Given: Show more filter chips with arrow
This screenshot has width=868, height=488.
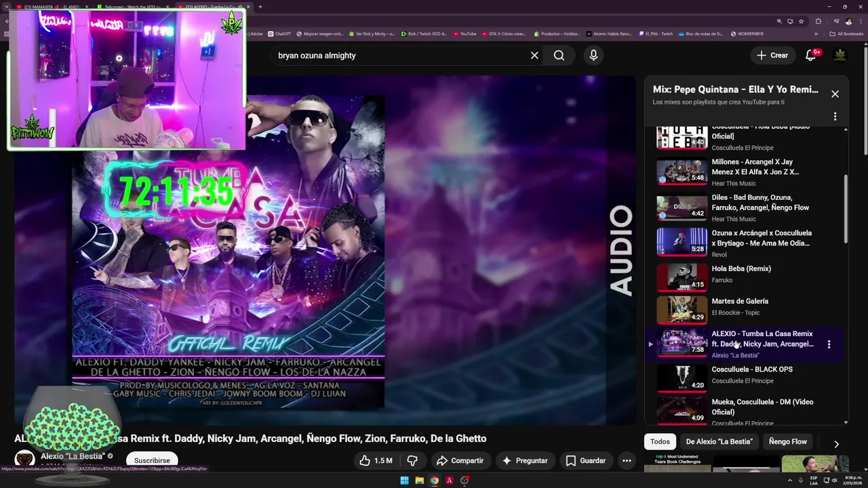Looking at the screenshot, I should click(836, 444).
